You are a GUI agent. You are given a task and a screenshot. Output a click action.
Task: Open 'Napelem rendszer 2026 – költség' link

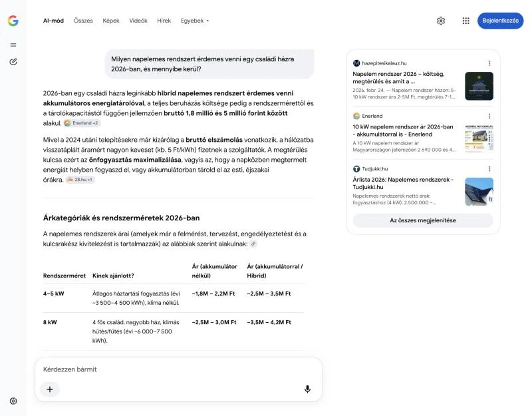click(x=398, y=78)
